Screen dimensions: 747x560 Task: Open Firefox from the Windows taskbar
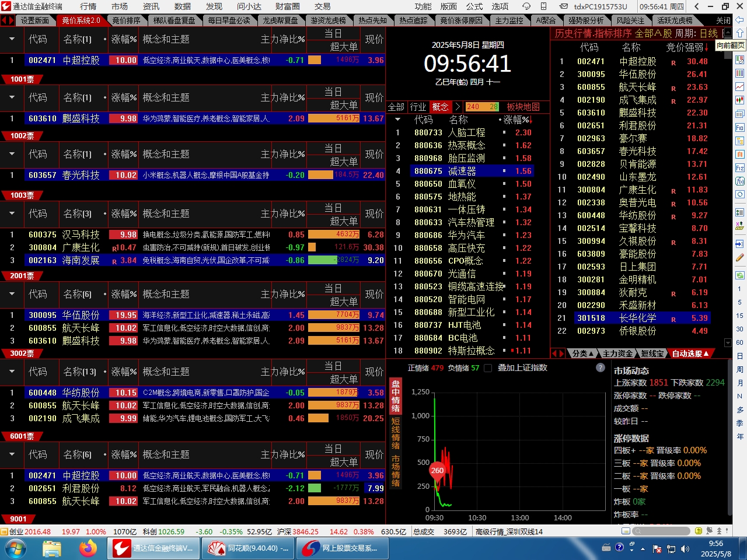click(x=88, y=548)
